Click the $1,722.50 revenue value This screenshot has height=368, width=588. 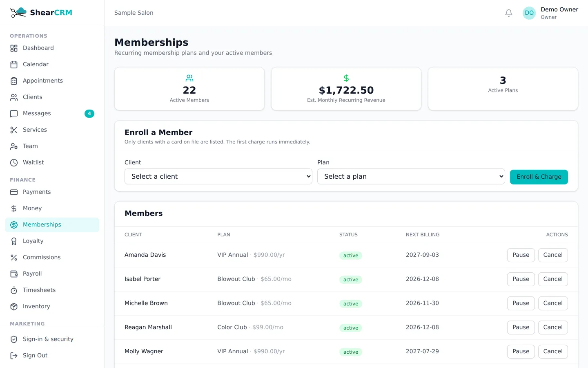pyautogui.click(x=346, y=90)
